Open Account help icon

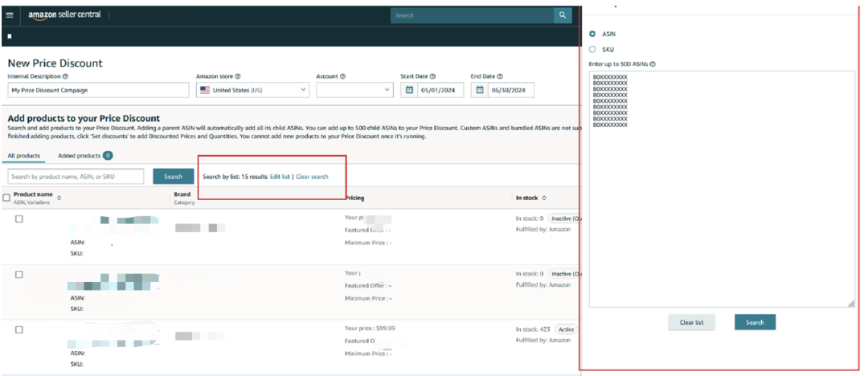coord(342,76)
